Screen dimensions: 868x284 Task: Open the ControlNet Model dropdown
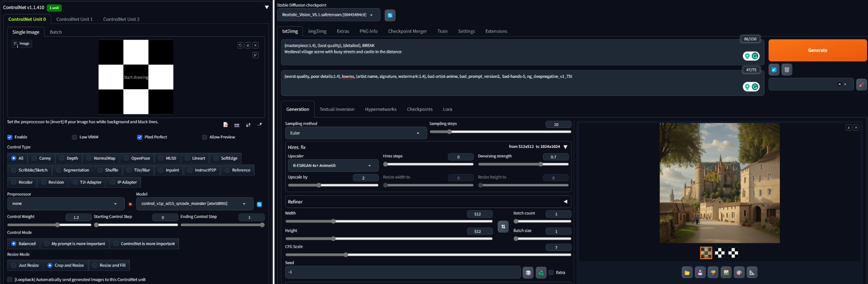tap(194, 204)
